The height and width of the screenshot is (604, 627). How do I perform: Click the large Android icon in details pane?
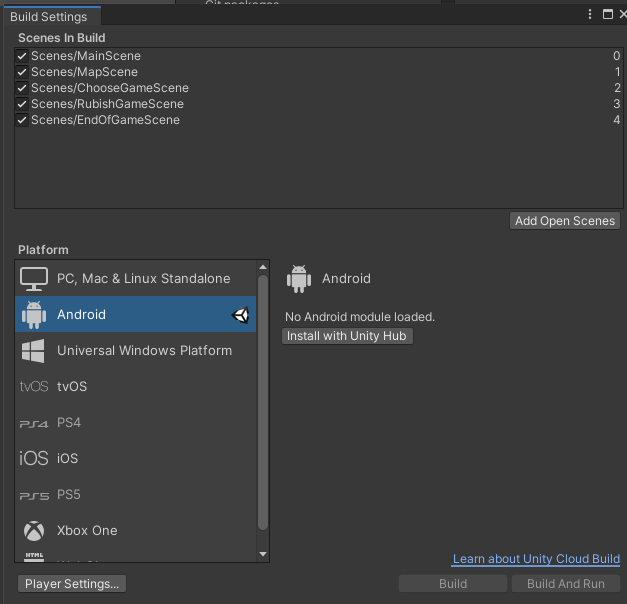click(x=299, y=279)
